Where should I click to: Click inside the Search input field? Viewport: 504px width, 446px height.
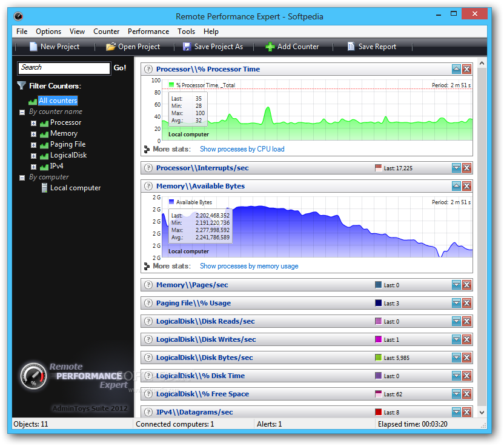click(64, 68)
